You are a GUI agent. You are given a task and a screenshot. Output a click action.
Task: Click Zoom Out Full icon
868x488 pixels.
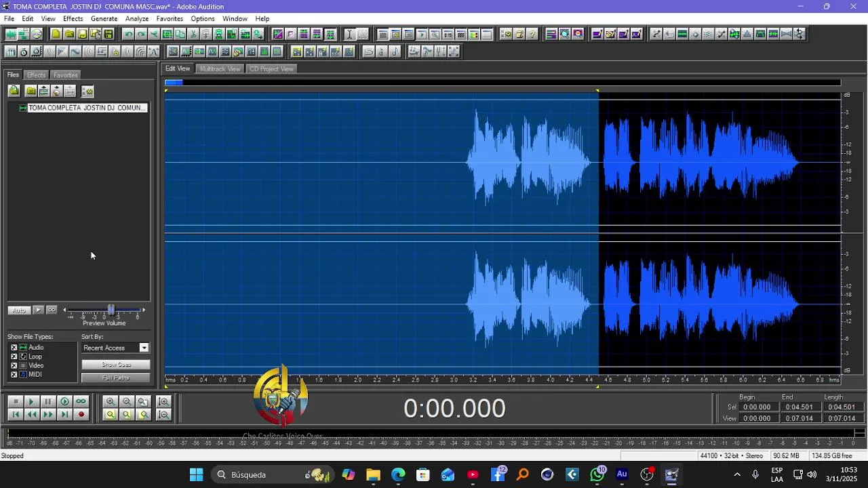point(142,401)
